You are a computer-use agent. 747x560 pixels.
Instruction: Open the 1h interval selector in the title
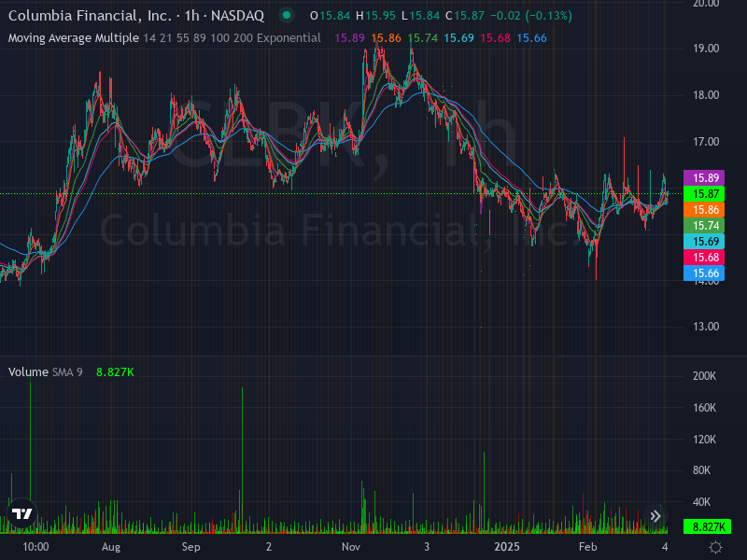tap(190, 16)
